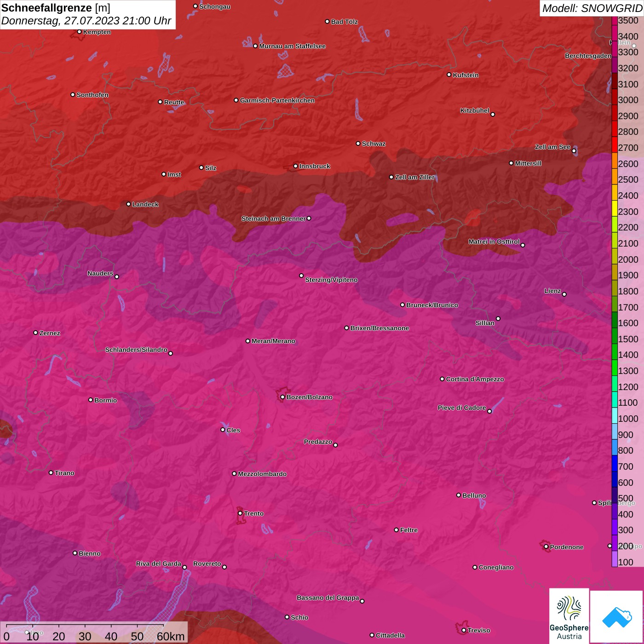Select the Belluno city marker dot
Screen dimensions: 644x644
pos(459,495)
